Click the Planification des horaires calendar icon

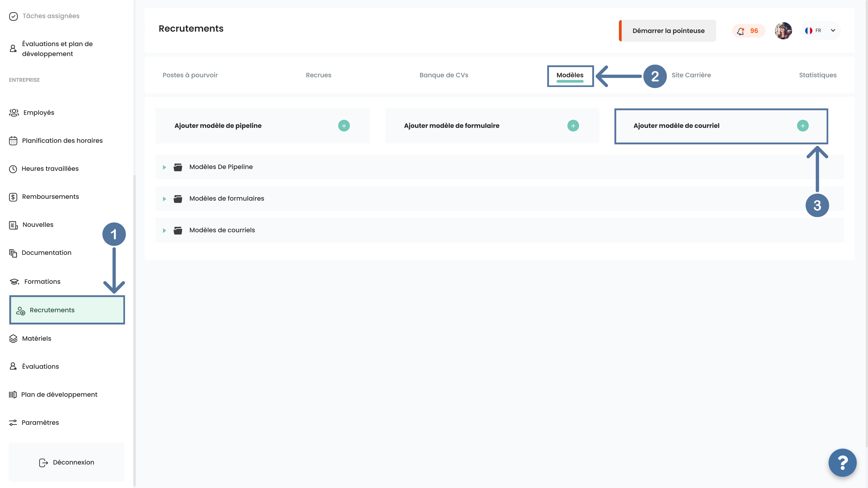point(13,141)
